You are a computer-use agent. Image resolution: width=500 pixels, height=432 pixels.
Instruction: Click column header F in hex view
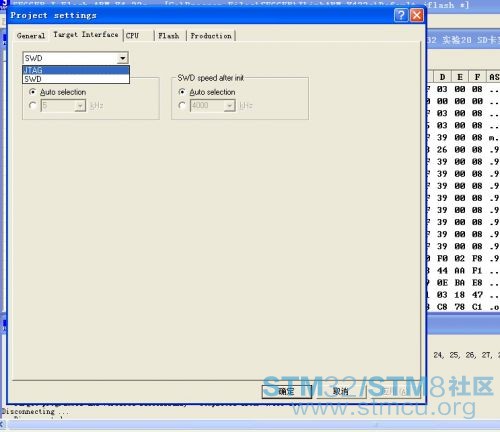[477, 77]
